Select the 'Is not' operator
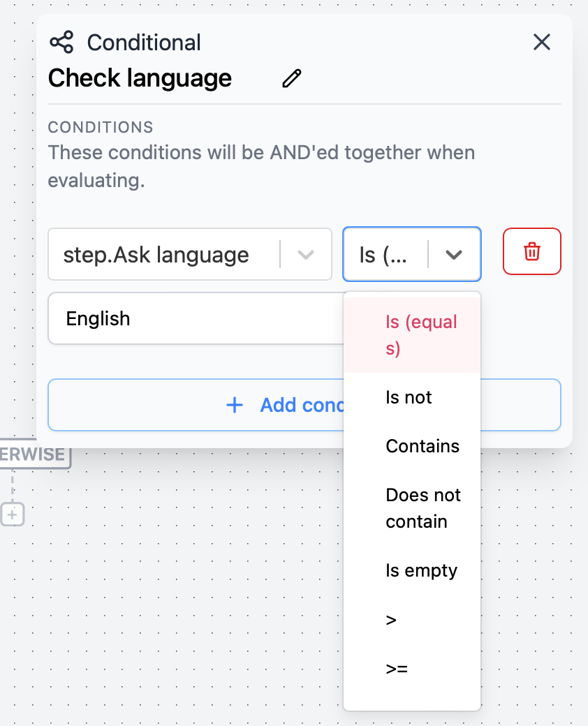Image resolution: width=588 pixels, height=726 pixels. click(409, 397)
